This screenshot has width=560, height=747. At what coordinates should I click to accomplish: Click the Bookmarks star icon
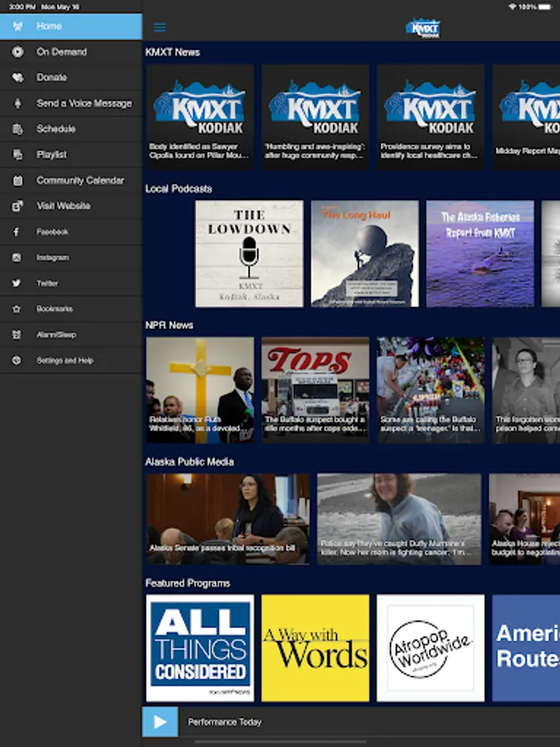point(17,310)
